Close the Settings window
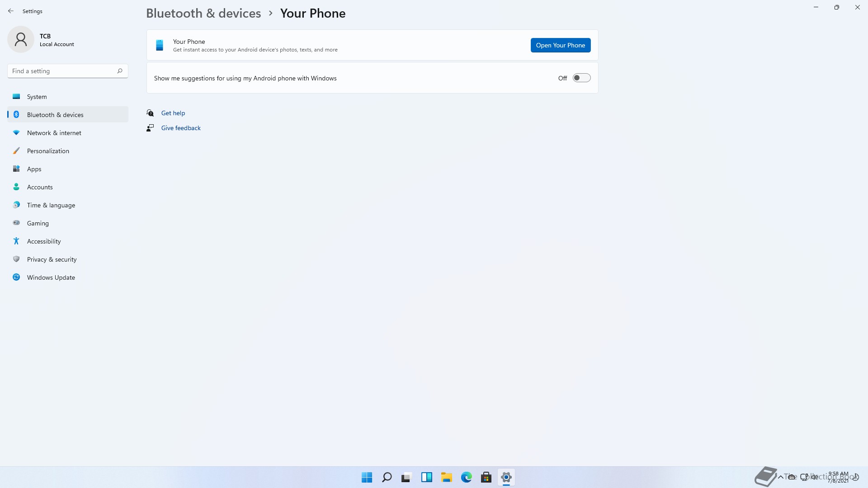The image size is (868, 488). tap(858, 7)
